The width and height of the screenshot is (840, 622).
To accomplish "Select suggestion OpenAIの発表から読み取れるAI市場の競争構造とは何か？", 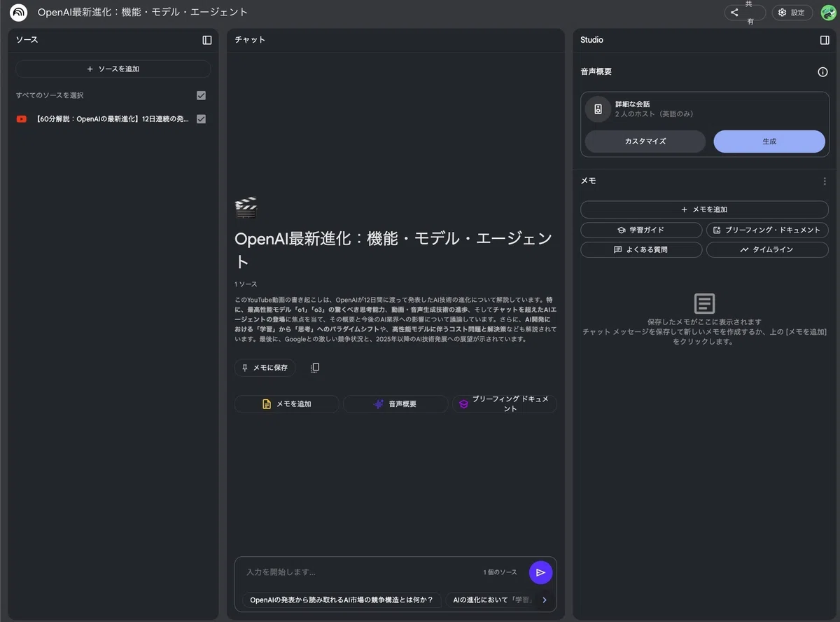I will coord(342,600).
